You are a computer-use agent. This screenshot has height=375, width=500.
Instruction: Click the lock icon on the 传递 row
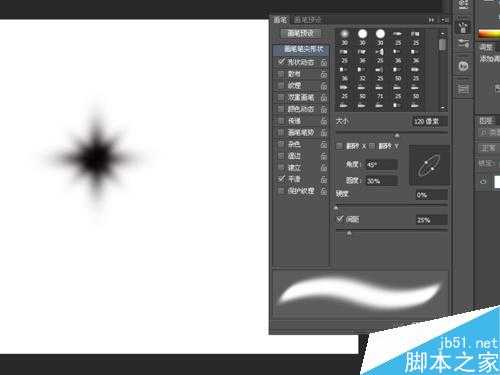click(324, 121)
